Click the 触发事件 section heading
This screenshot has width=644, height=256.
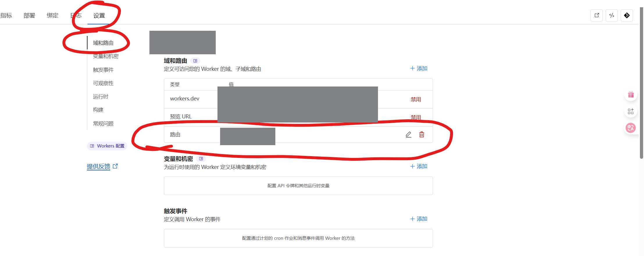point(176,211)
